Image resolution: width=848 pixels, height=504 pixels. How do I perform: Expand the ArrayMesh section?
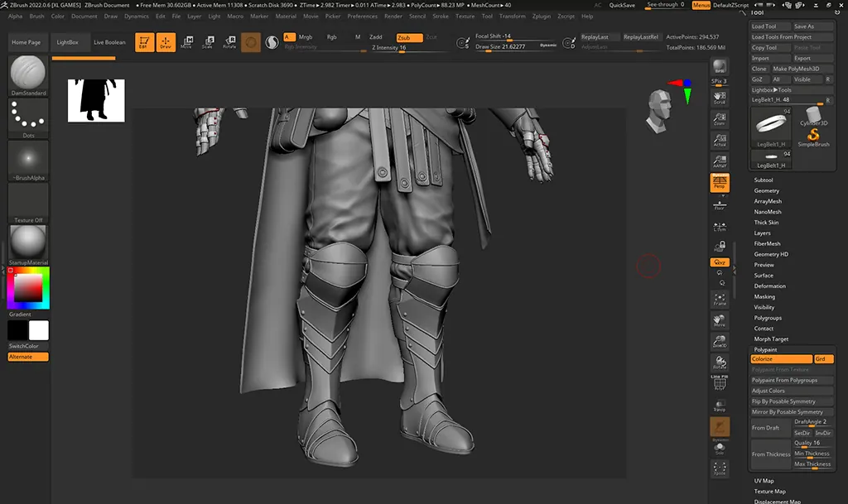(x=768, y=201)
